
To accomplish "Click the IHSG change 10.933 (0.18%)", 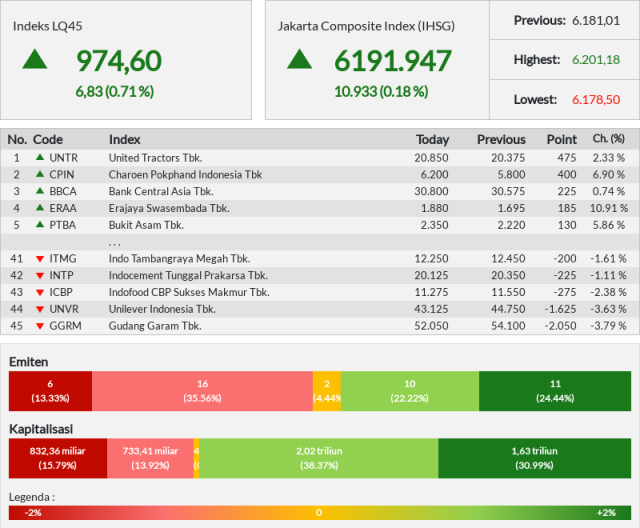I will click(381, 91).
